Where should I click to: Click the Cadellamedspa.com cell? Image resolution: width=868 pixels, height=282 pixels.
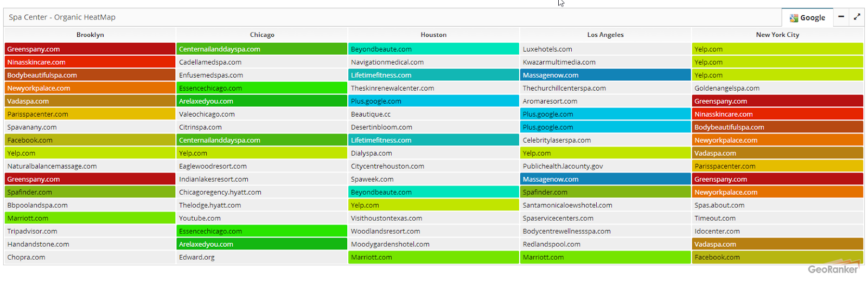262,62
